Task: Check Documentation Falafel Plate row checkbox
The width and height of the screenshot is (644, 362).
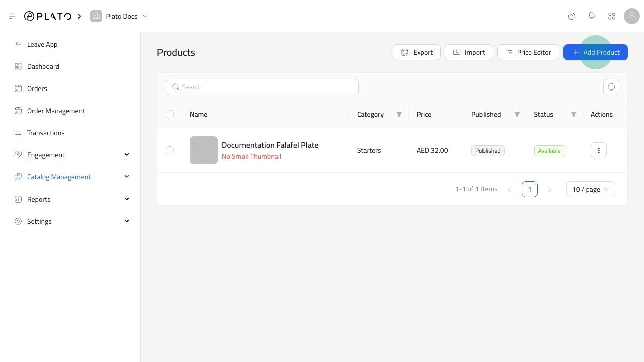Action: tap(170, 150)
